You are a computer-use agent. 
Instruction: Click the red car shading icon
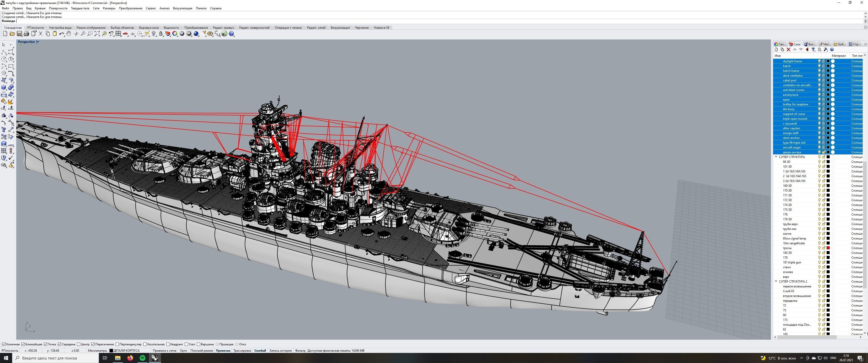[x=126, y=34]
